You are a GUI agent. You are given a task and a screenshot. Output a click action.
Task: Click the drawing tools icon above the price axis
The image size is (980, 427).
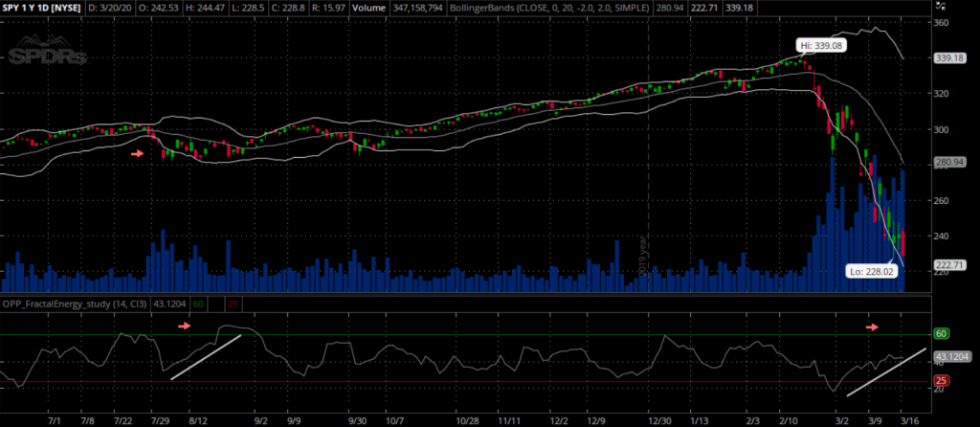coord(943,6)
